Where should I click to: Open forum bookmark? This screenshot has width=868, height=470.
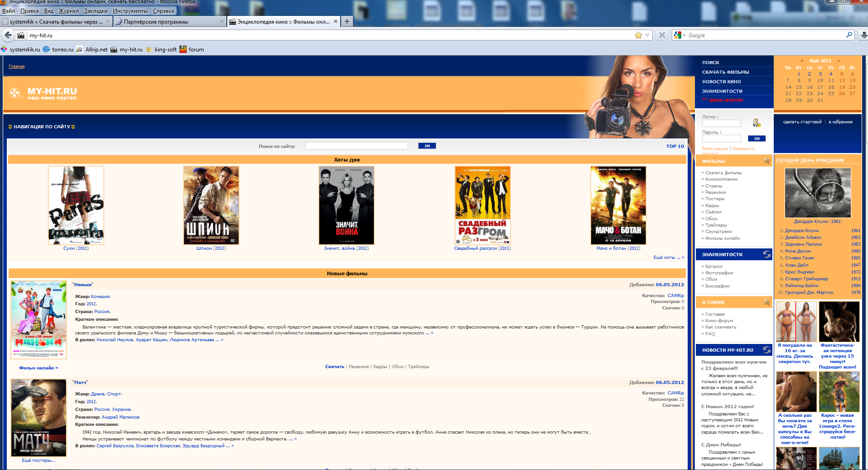click(x=192, y=50)
